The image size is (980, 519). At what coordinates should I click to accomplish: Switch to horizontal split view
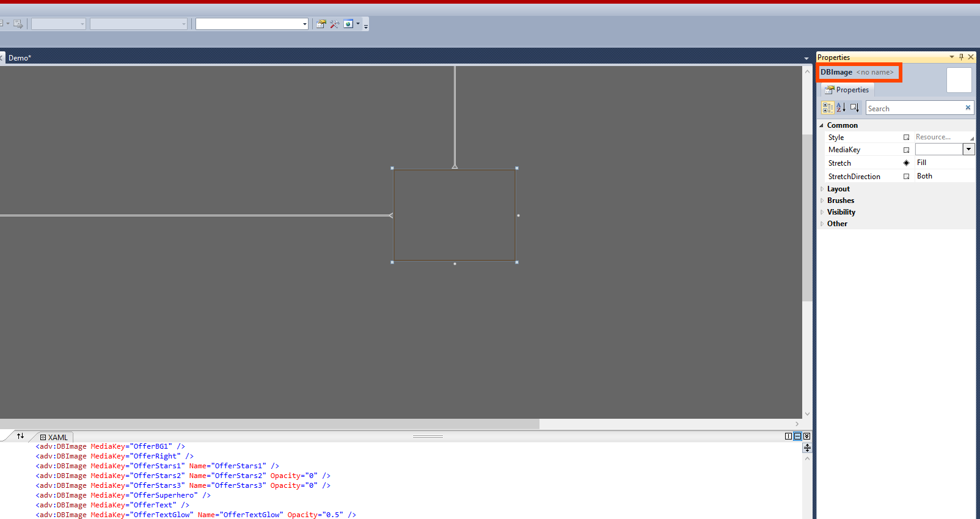tap(797, 436)
